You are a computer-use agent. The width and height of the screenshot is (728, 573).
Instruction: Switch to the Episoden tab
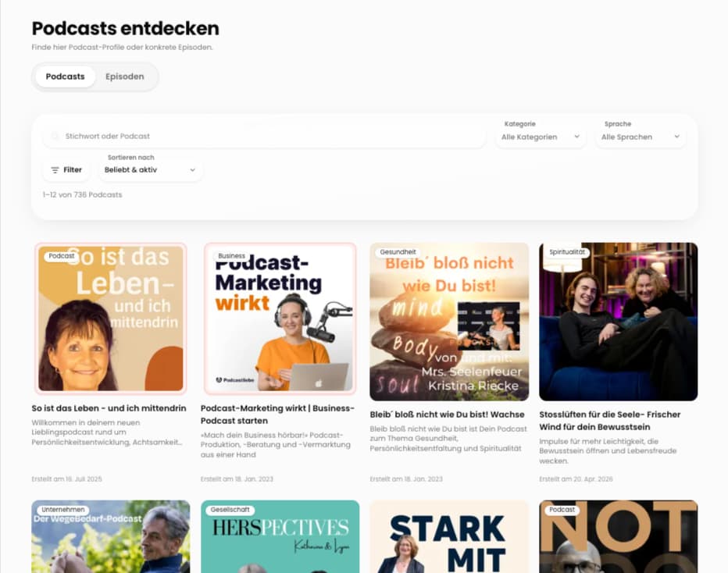(124, 77)
